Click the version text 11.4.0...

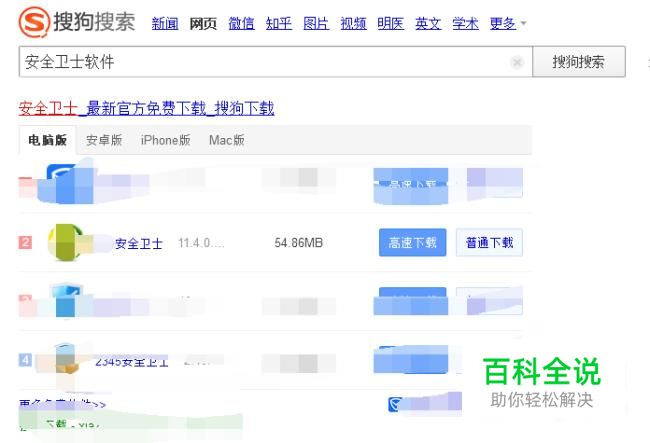pyautogui.click(x=201, y=243)
